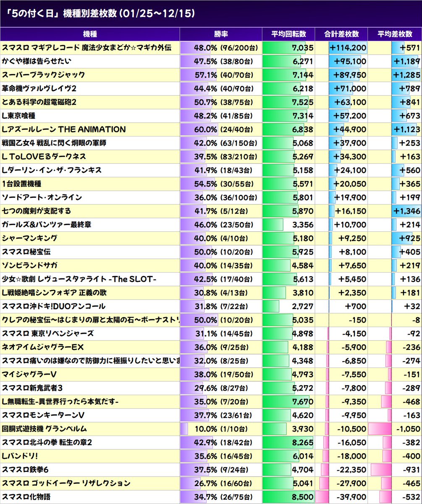422x504 pixels.
Task: Click the 48.0% (96/200台) win rate cell
Action: point(221,48)
